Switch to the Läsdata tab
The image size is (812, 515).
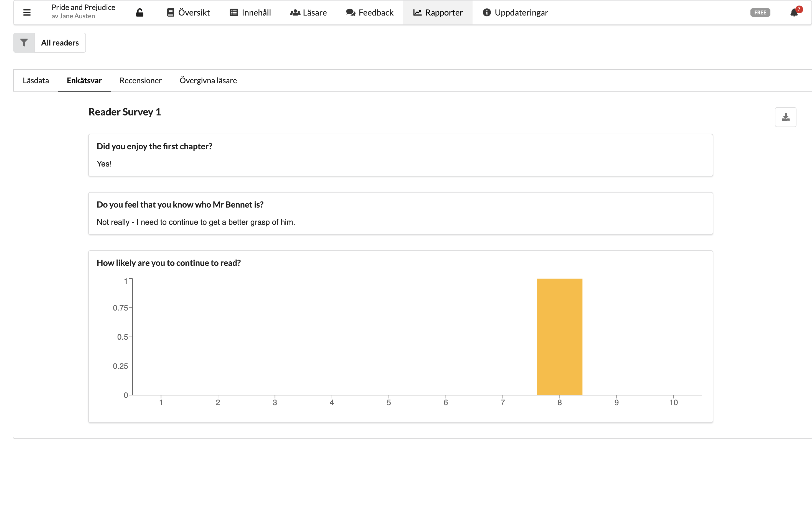tap(36, 80)
